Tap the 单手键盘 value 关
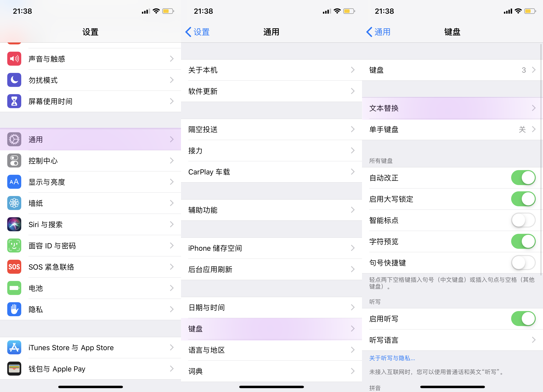 click(x=522, y=130)
